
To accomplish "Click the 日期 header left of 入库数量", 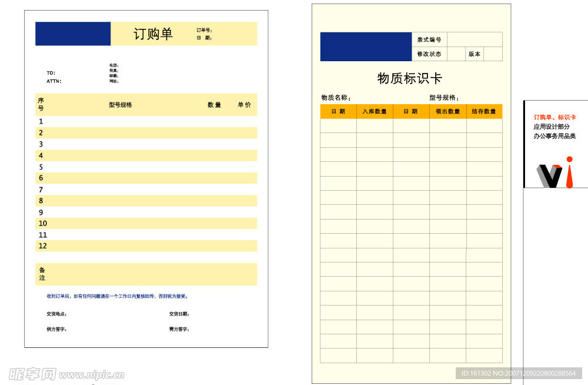I will (x=338, y=112).
